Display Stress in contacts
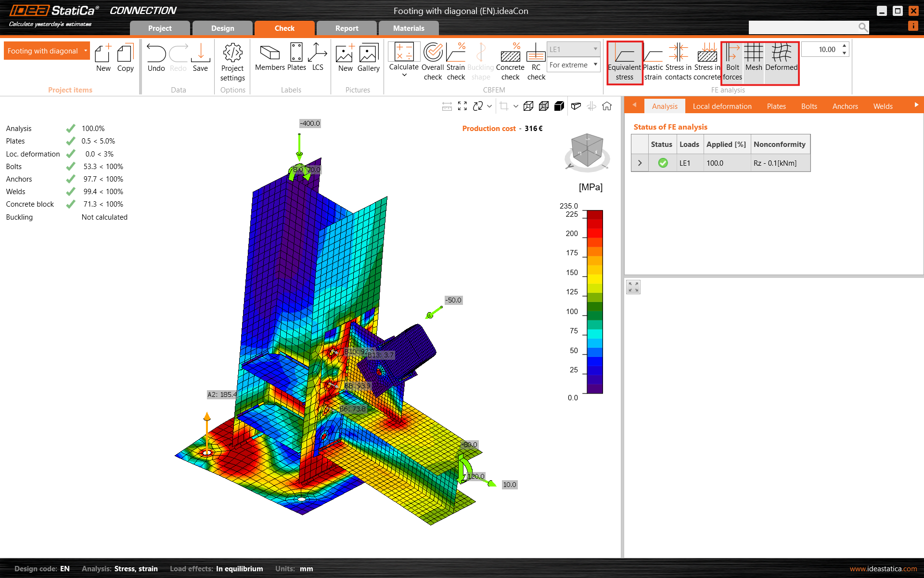The width and height of the screenshot is (924, 578). click(x=679, y=63)
